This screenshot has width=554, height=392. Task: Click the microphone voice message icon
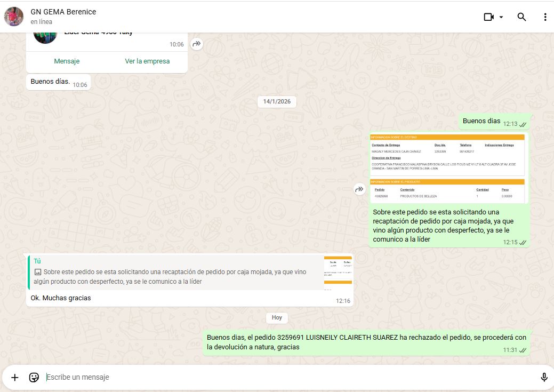[544, 378]
